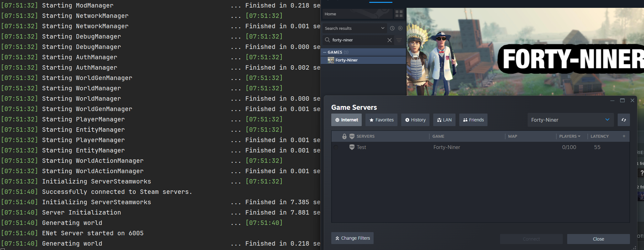Click the magnifier search icon
The image size is (644, 250).
point(327,40)
